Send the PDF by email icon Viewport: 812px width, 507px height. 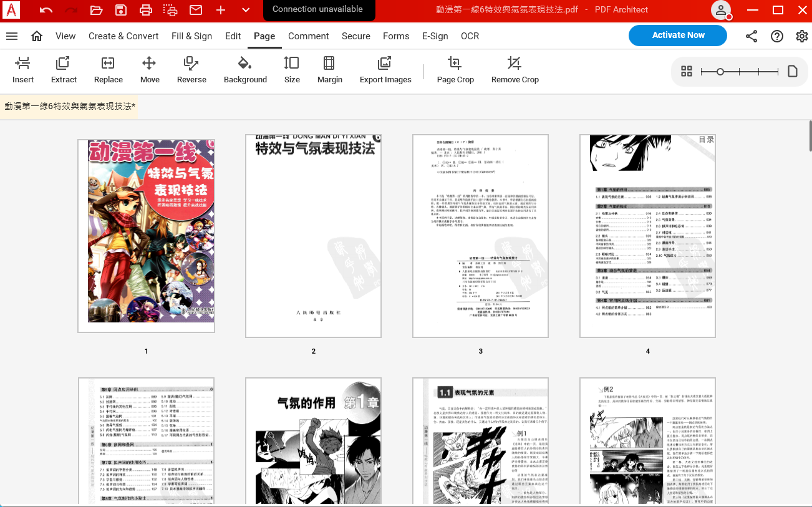coord(196,10)
